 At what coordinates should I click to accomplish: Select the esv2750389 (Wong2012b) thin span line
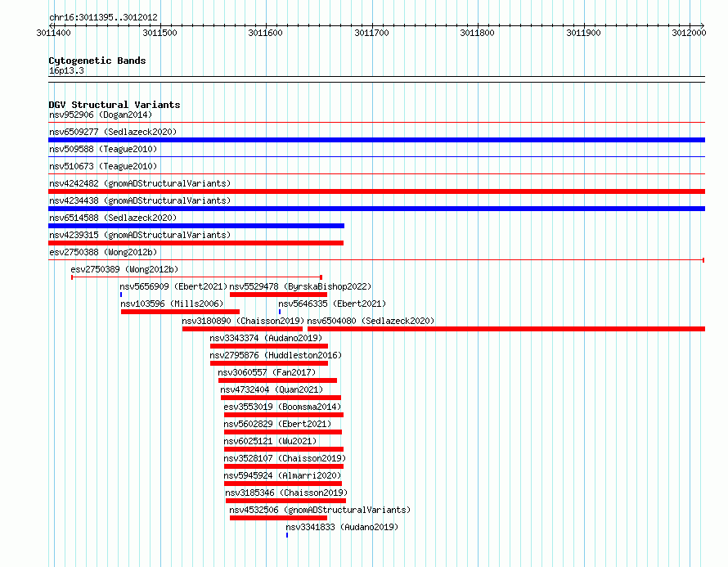pos(197,277)
